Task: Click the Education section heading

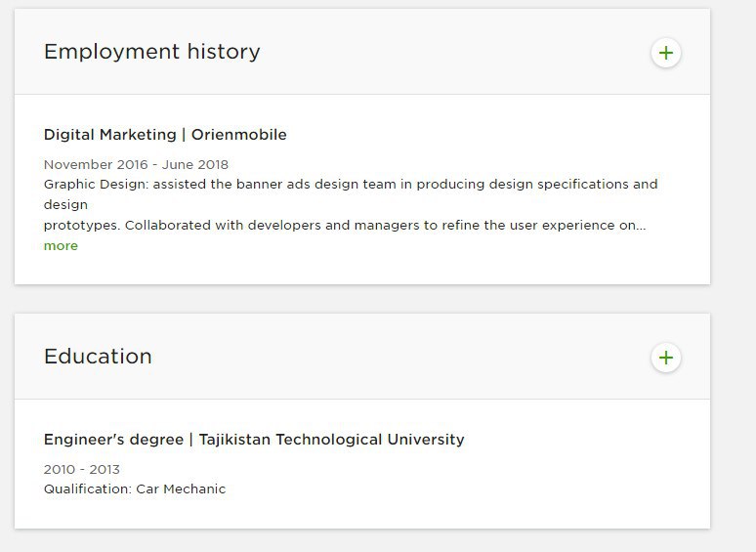Action: pyautogui.click(x=98, y=357)
